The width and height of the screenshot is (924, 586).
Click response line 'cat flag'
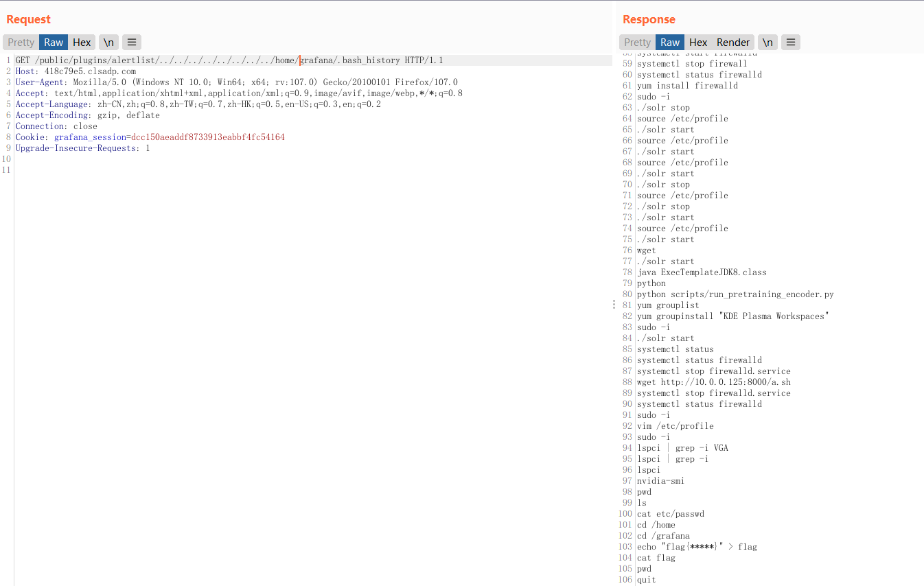656,558
